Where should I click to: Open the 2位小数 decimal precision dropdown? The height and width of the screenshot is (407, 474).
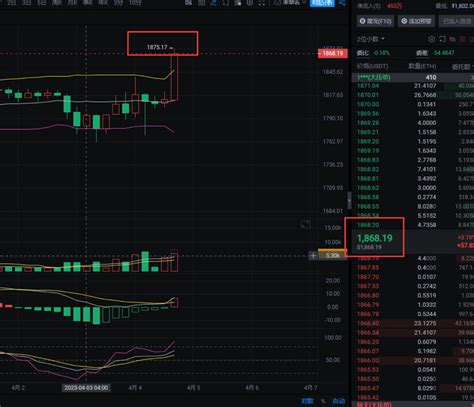[x=370, y=39]
